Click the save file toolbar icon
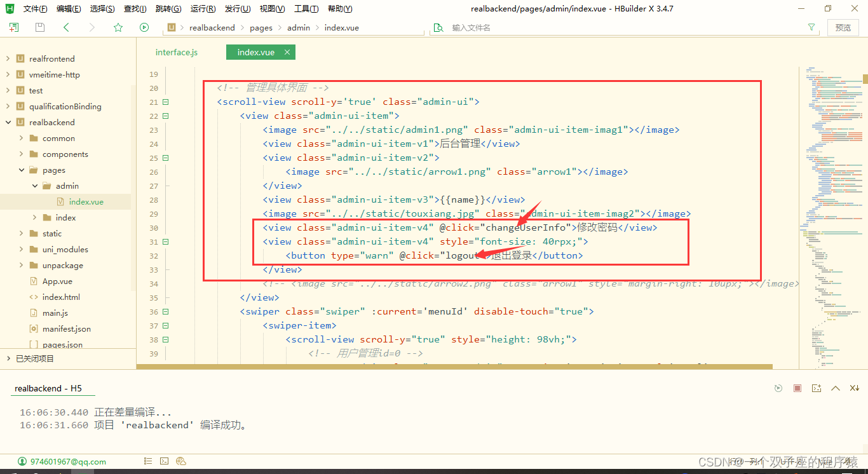 click(x=40, y=27)
